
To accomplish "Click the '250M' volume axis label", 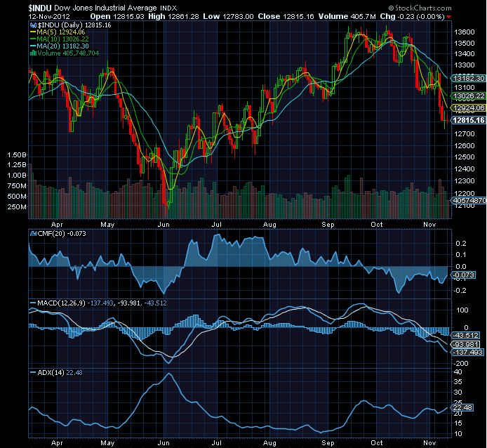I will pos(17,206).
